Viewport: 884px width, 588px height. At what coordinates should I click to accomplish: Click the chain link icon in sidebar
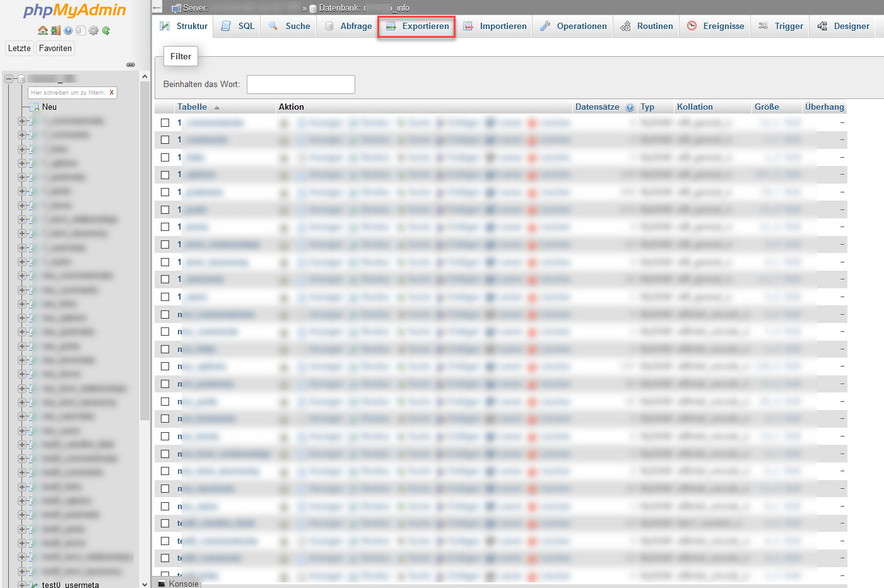pos(131,64)
